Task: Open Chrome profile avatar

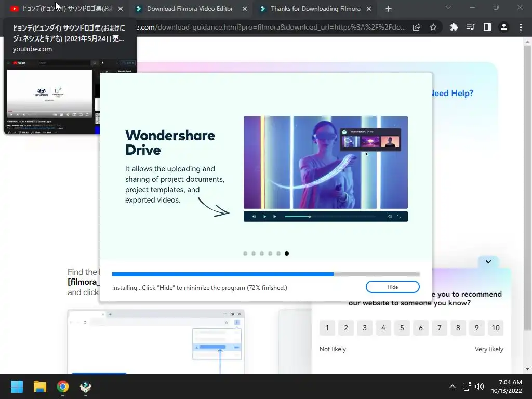Action: click(x=504, y=28)
